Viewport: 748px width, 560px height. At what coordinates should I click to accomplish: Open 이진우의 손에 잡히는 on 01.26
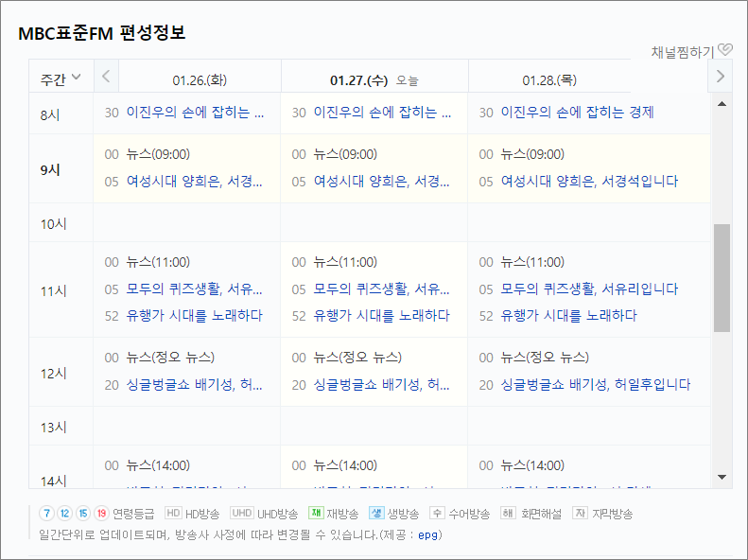(195, 113)
